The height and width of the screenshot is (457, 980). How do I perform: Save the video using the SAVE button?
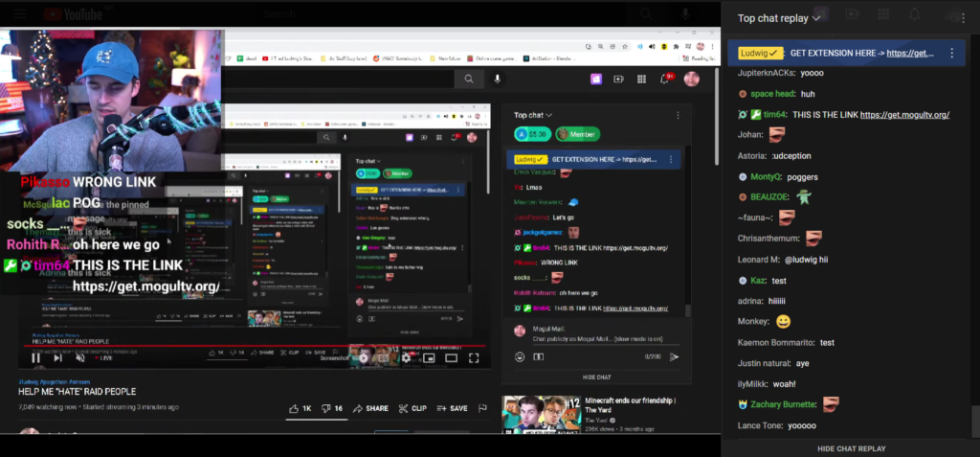point(451,408)
